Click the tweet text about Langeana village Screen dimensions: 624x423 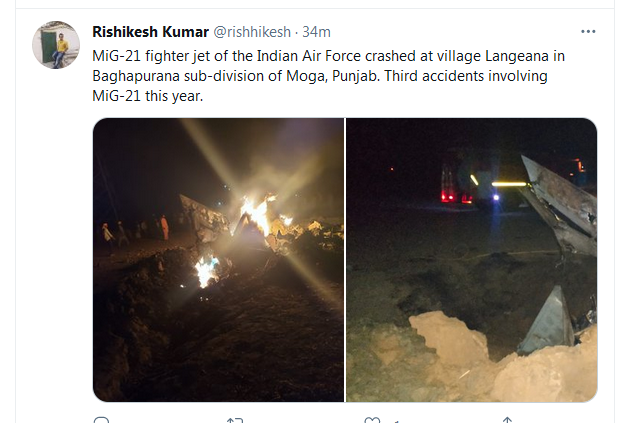pos(328,76)
